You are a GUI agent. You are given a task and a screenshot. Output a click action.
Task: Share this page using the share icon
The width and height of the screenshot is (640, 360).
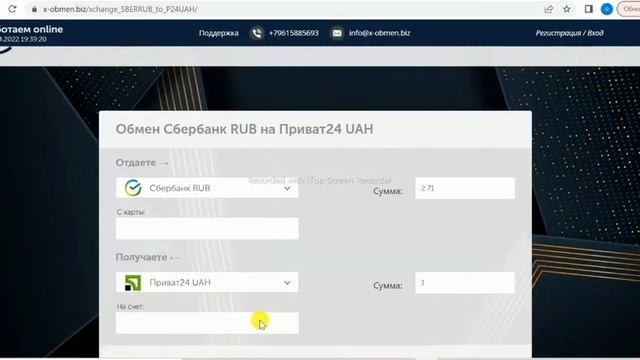(x=549, y=9)
